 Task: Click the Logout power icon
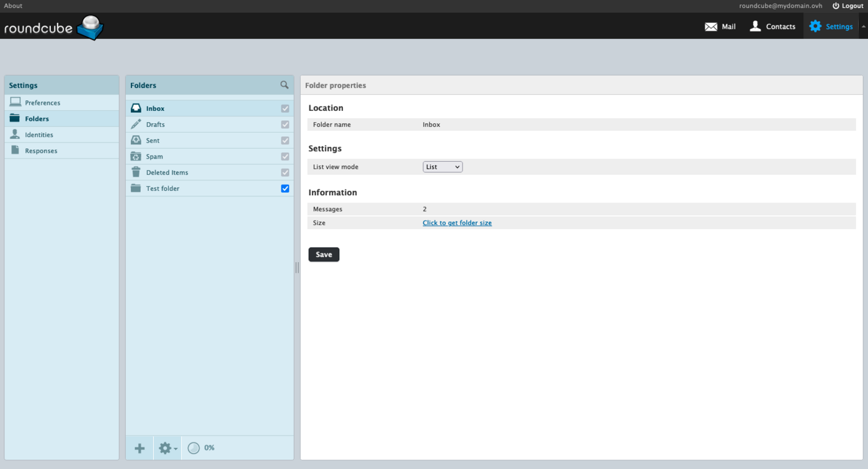pos(836,6)
